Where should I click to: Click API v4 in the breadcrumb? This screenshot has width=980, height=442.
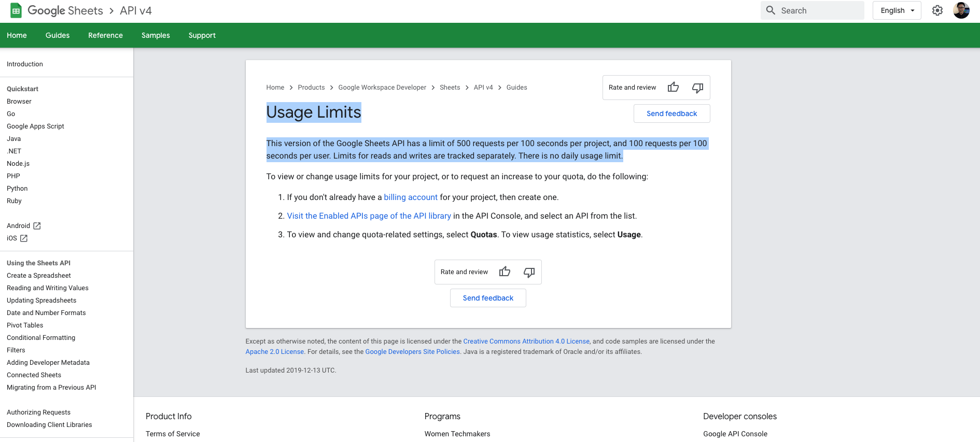point(483,88)
